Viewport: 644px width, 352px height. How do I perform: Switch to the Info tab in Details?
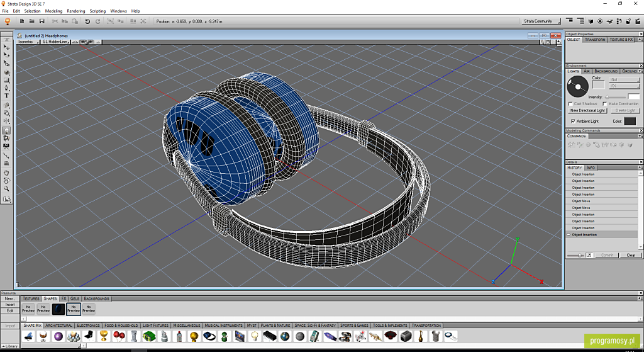pos(591,167)
